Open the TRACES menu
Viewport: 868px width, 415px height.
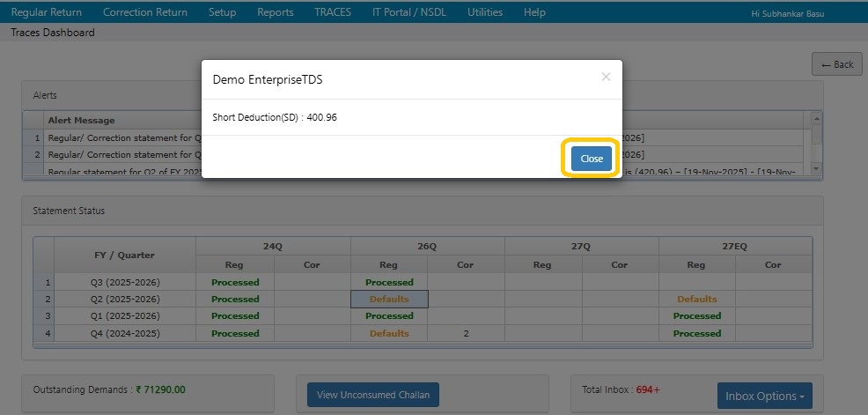click(x=333, y=12)
